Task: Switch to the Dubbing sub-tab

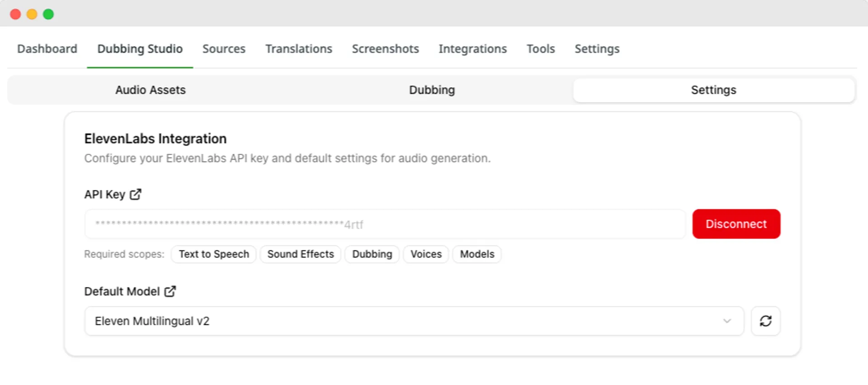Action: [432, 90]
